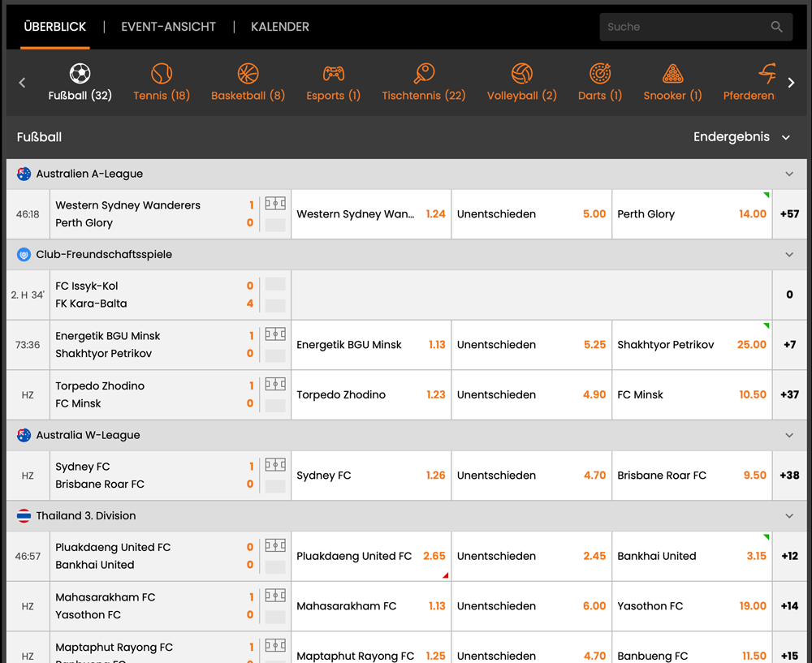The height and width of the screenshot is (663, 812).
Task: Click the Australien A-League flag icon
Action: pos(24,174)
